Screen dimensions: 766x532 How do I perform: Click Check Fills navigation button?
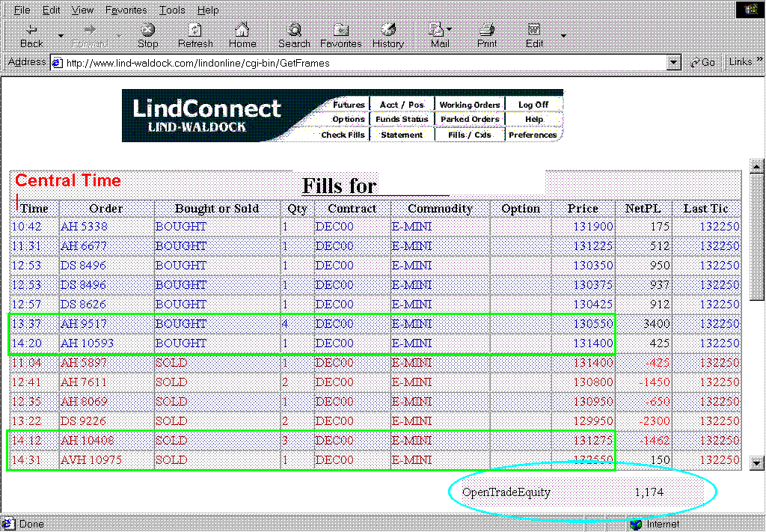[343, 135]
